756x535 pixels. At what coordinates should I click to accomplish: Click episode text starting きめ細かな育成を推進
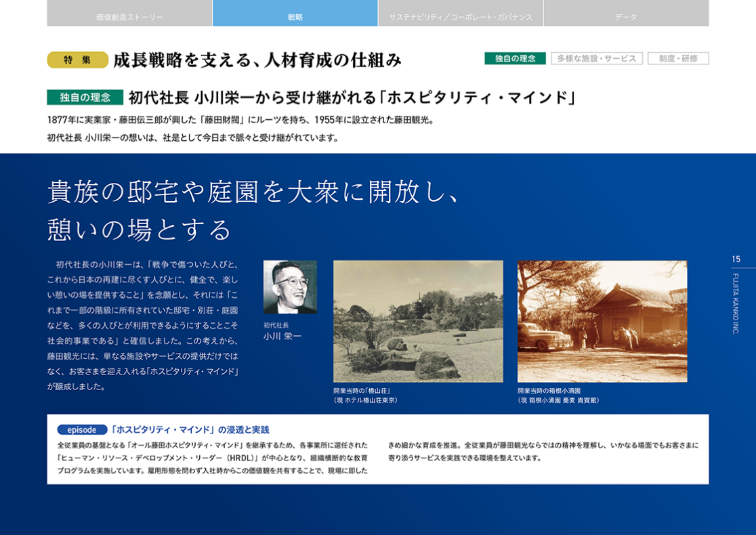[543, 452]
